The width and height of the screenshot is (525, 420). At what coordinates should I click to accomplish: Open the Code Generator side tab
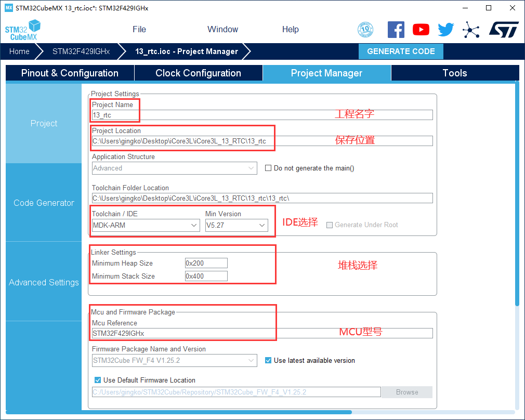[44, 203]
